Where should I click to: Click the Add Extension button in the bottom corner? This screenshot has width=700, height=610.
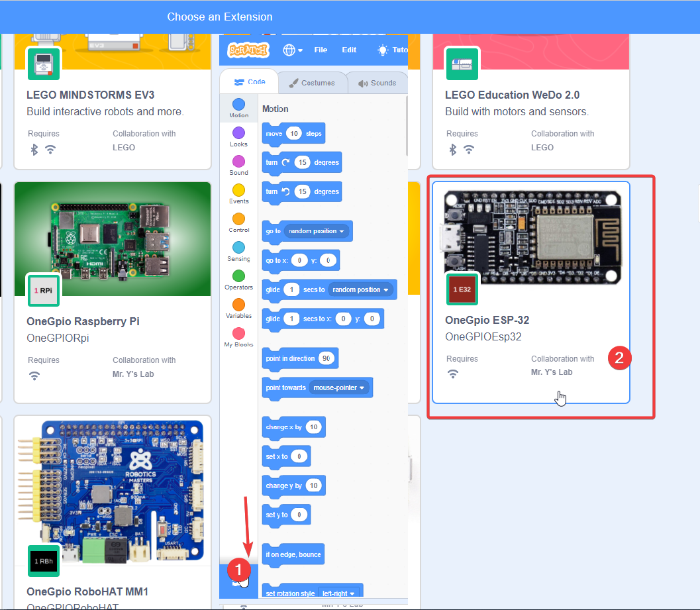[x=239, y=581]
